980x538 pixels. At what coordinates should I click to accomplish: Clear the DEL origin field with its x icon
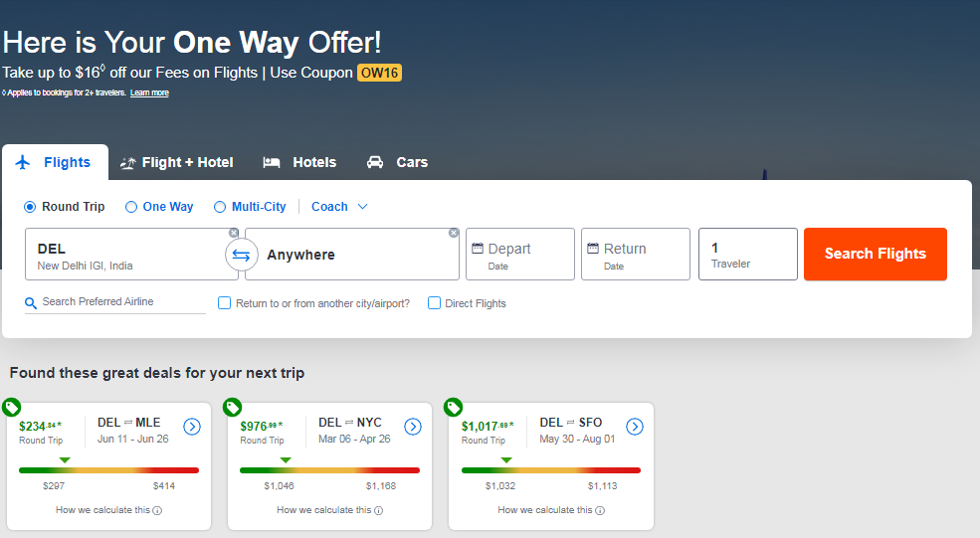click(234, 233)
